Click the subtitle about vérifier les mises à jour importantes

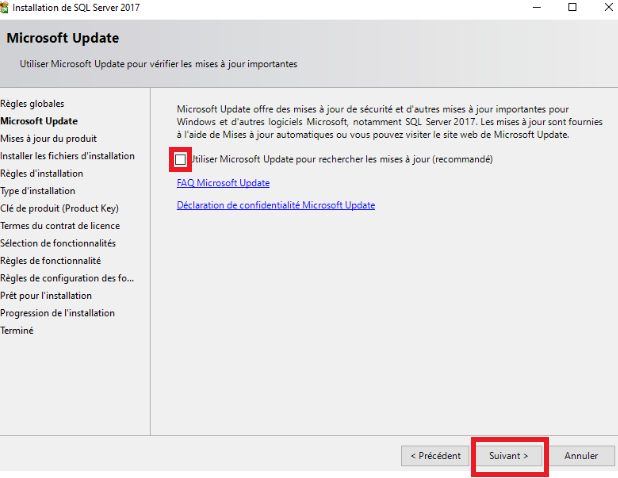coord(158,64)
